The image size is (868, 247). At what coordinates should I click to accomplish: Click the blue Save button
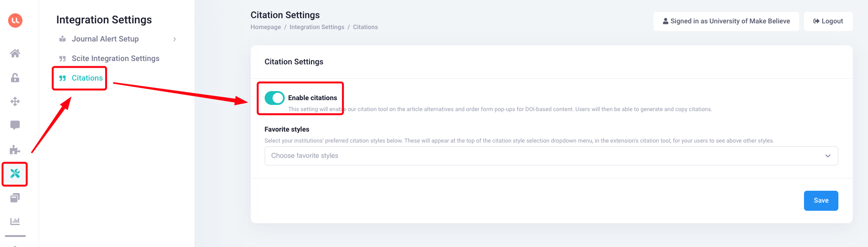[x=821, y=201]
